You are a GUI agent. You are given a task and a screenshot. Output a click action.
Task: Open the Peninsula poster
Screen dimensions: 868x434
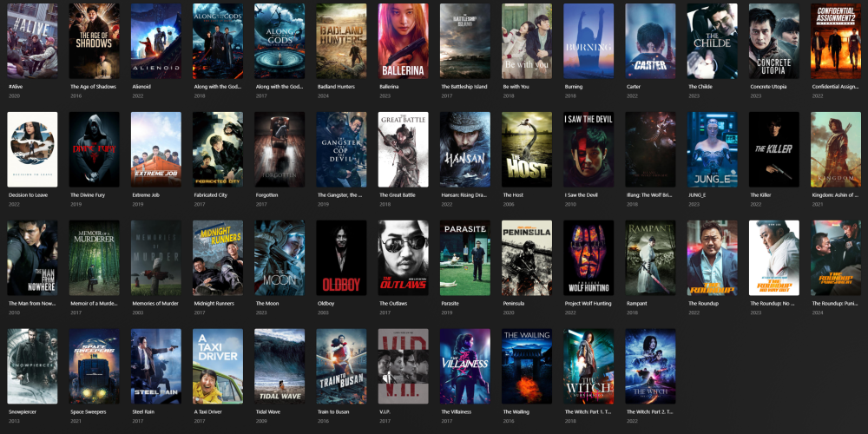click(x=527, y=258)
